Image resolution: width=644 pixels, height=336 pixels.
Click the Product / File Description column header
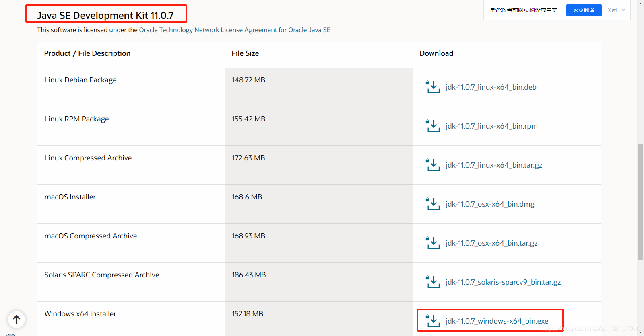point(87,53)
